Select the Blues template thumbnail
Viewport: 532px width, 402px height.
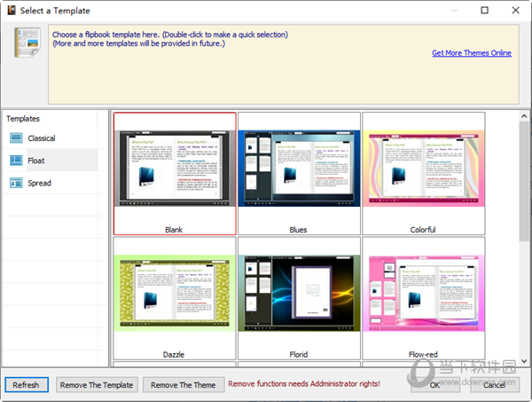299,169
